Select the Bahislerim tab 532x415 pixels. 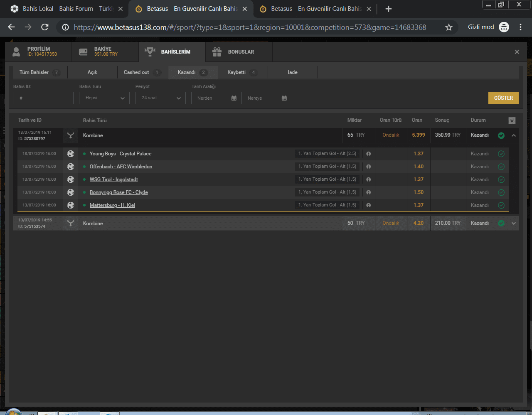tap(172, 52)
